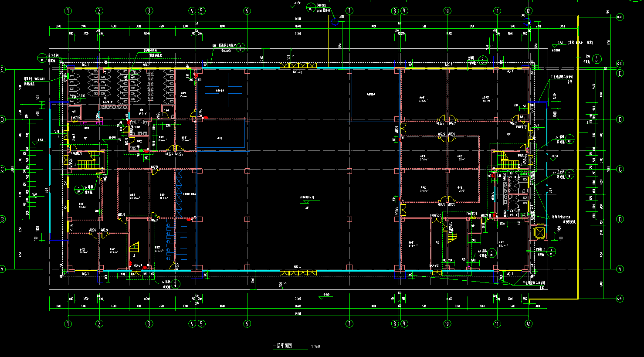
Task: Select grid axis bubble 2 at bottom
Action: click(x=99, y=324)
